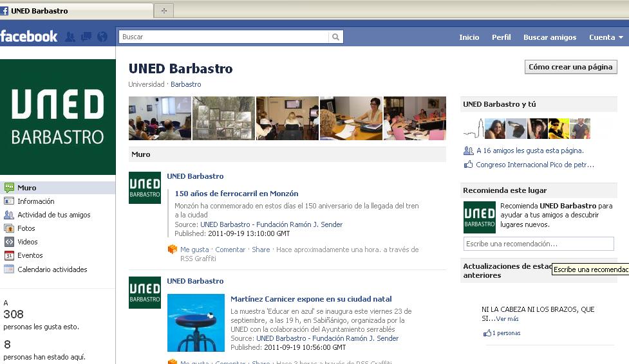Open the 150 años de ferrocarril en Monzón post
The image size is (629, 364).
coord(236,194)
